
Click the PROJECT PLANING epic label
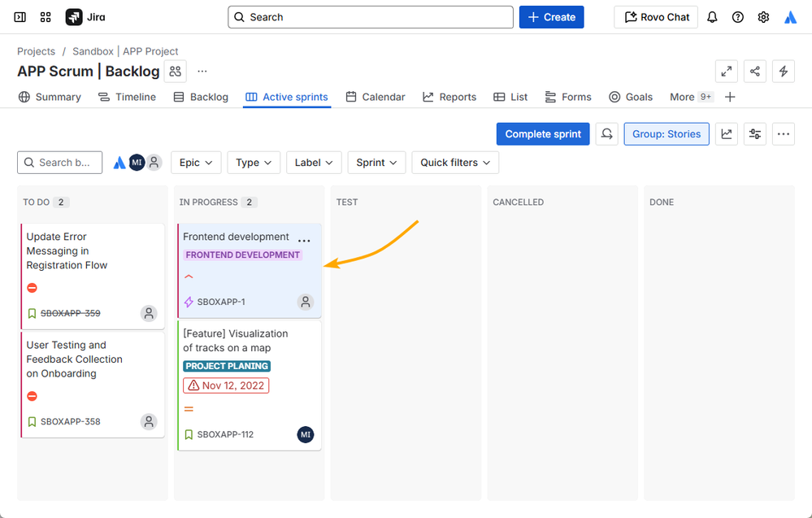(x=227, y=366)
